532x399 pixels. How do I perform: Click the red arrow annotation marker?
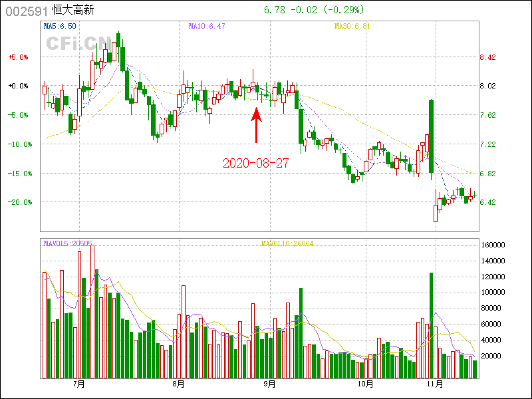[256, 126]
